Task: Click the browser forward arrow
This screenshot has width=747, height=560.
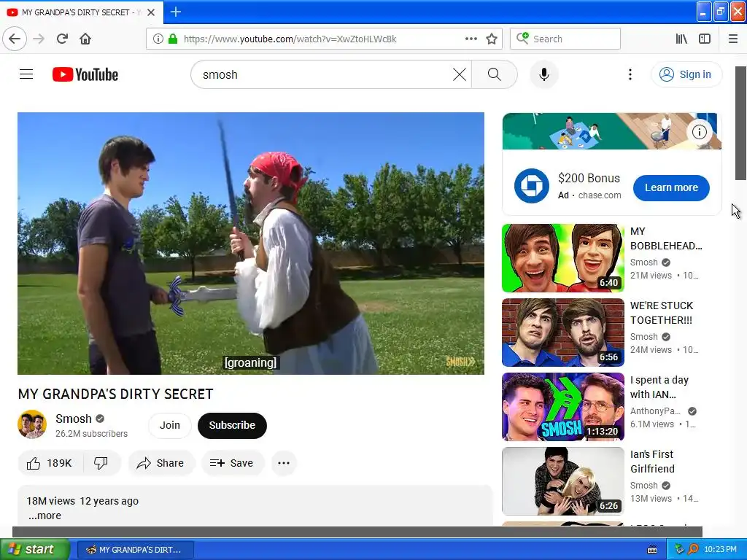Action: pyautogui.click(x=39, y=39)
